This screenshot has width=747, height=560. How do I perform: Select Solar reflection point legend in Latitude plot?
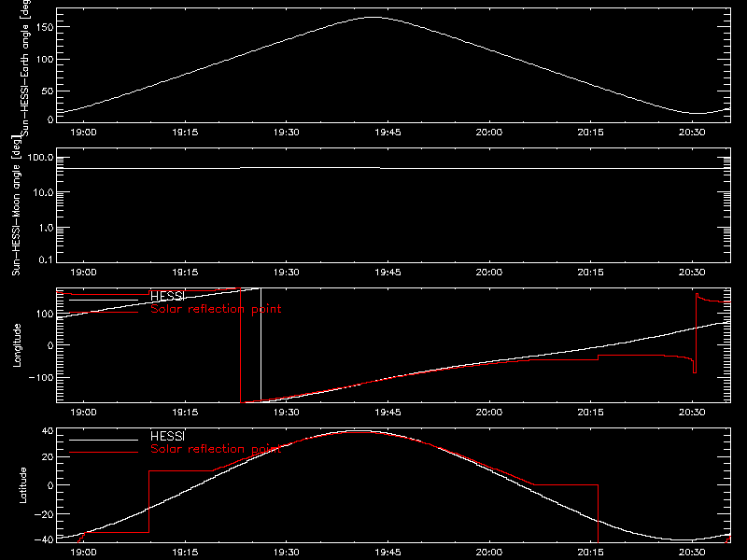216,449
